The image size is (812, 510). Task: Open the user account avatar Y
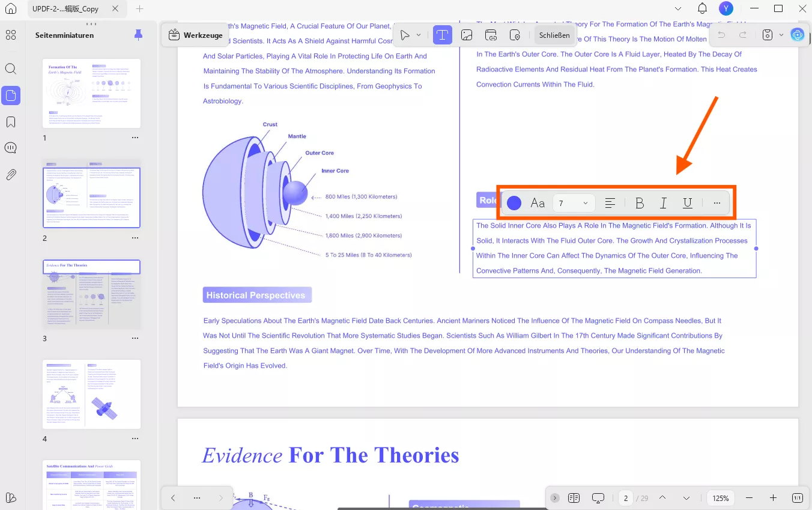[726, 8]
